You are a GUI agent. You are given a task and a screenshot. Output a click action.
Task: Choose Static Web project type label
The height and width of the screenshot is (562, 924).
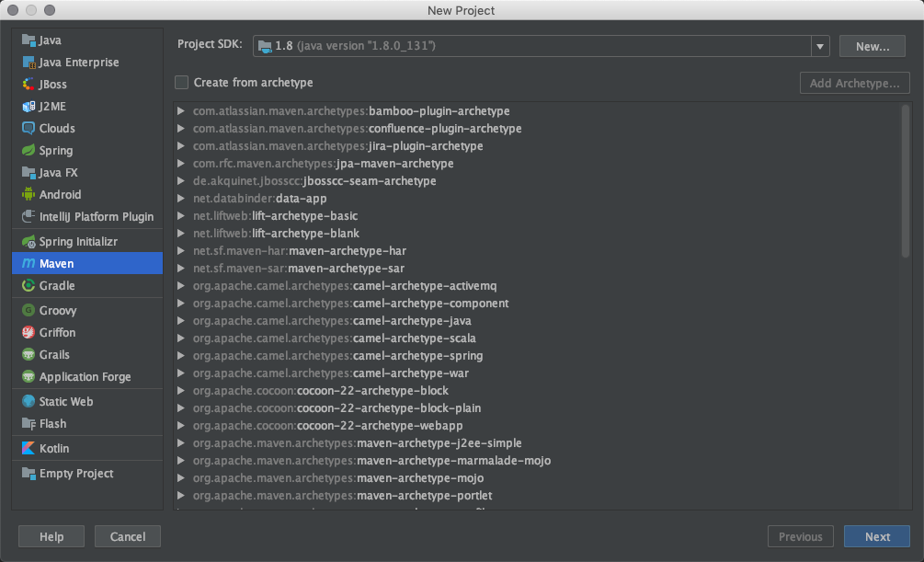pyautogui.click(x=66, y=401)
